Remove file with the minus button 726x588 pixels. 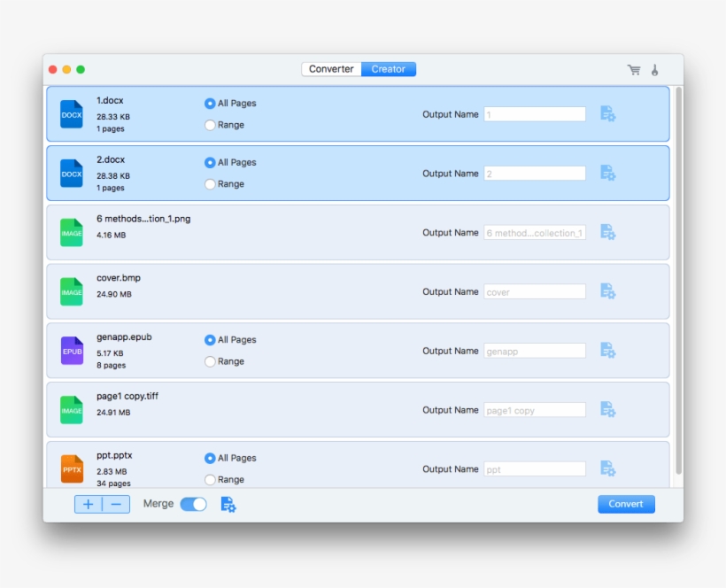tap(116, 504)
